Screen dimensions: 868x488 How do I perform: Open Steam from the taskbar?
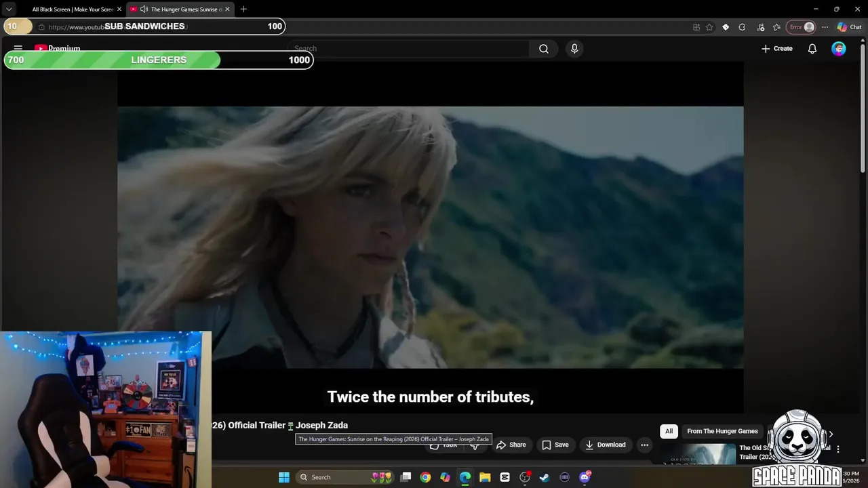coord(544,477)
